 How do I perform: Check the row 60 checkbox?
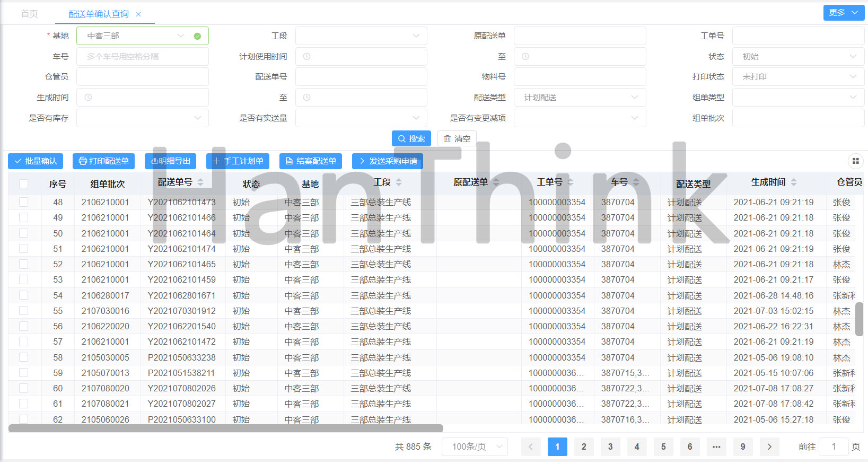coord(23,388)
